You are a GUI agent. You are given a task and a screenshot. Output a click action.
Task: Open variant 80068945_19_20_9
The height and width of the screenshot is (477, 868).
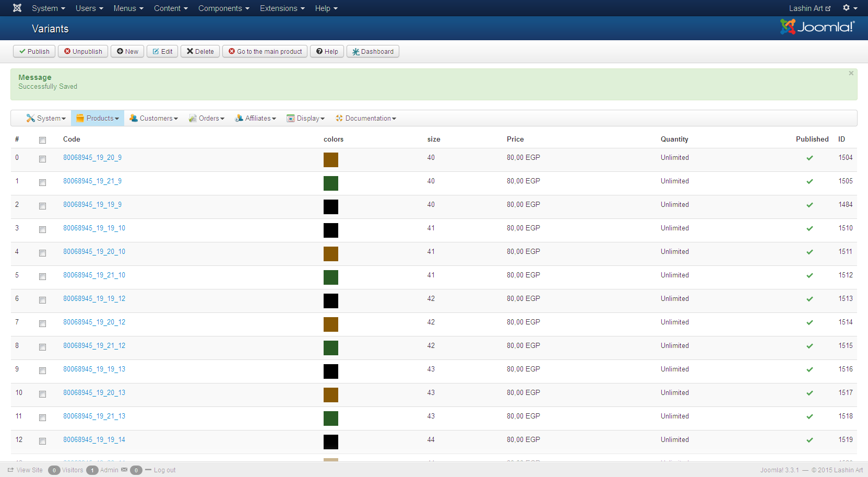[92, 157]
